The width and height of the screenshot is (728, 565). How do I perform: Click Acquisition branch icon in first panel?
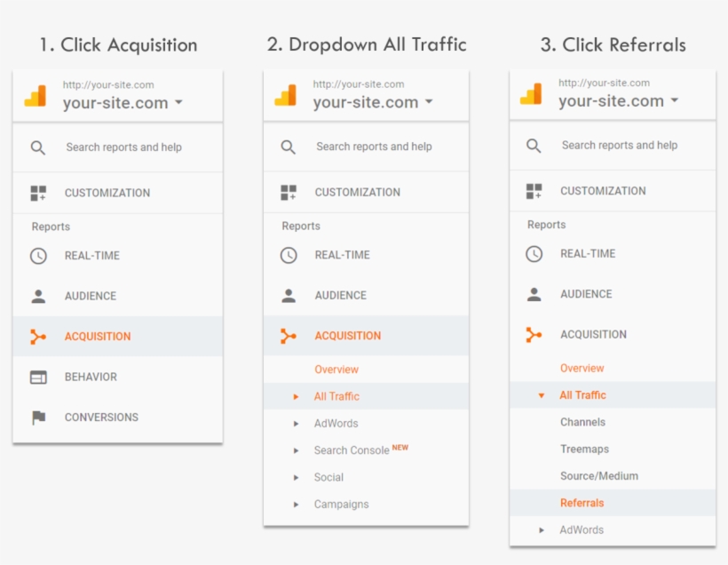pos(38,337)
